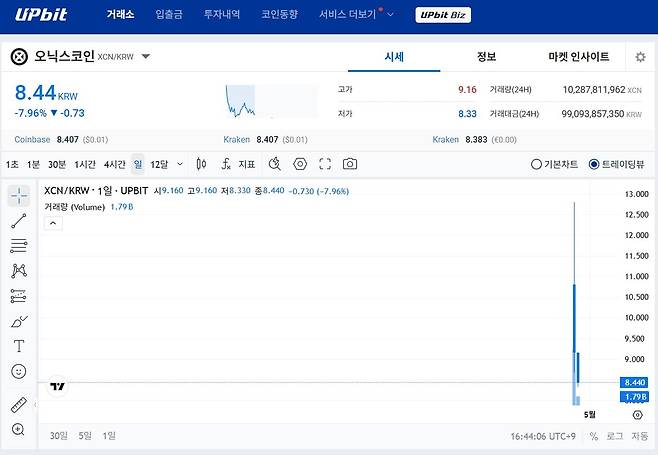The image size is (658, 455).
Task: Open the page settings gear icon
Action: (640, 57)
